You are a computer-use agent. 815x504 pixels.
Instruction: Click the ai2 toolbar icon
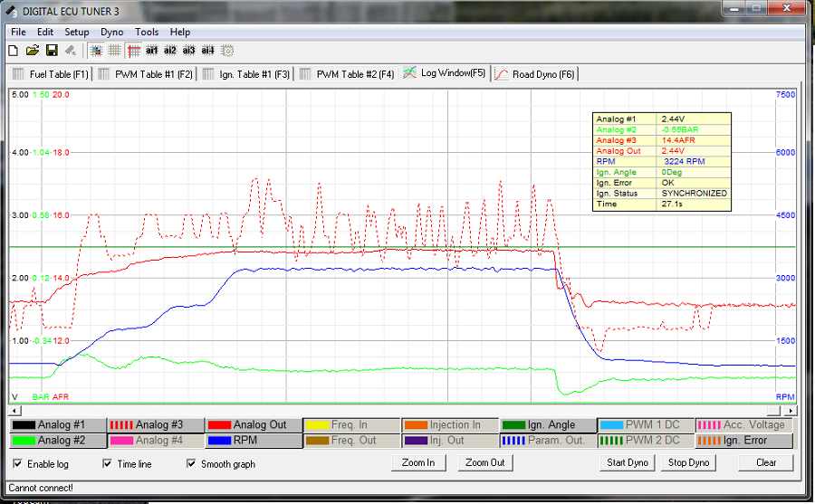click(x=170, y=51)
